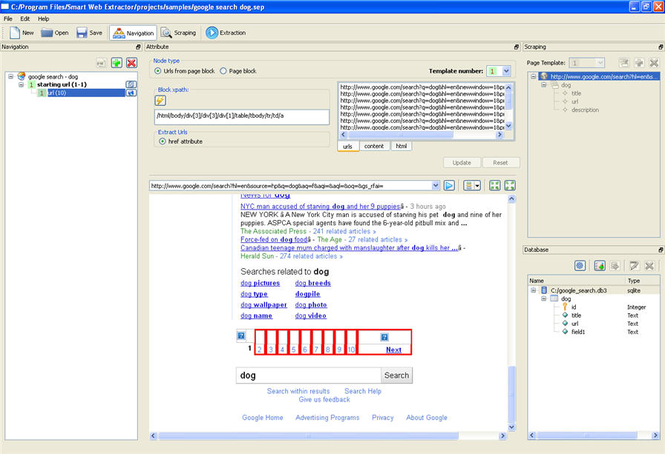Screen dimensions: 665x454
Task: Click the blue go/play icon beside address bar
Action: click(x=449, y=185)
